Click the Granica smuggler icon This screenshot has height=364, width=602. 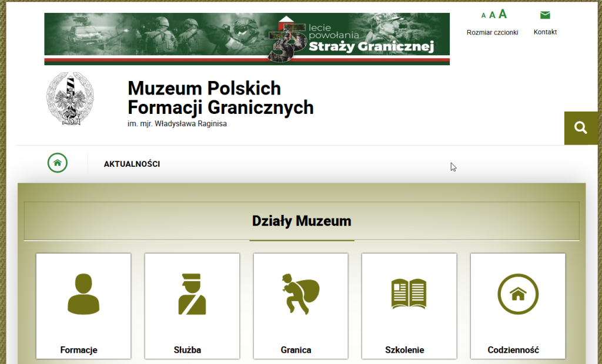tap(300, 294)
